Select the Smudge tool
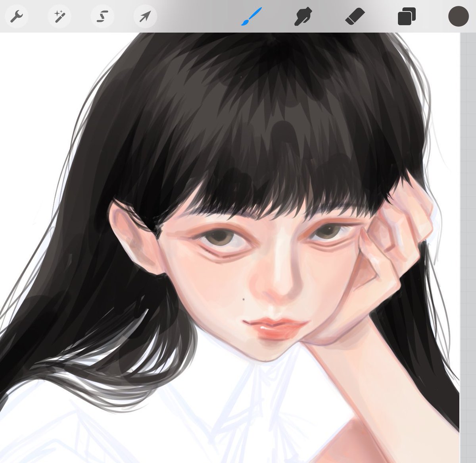Viewport: 476px width, 463px height. (303, 17)
